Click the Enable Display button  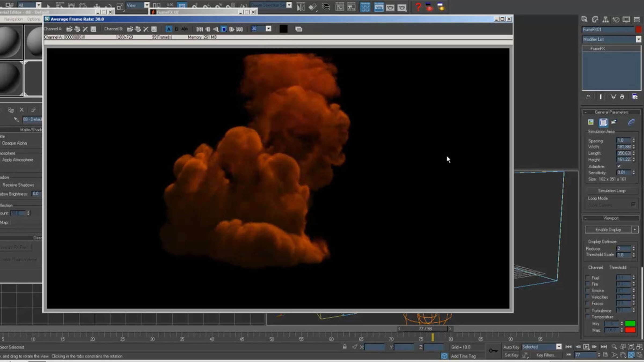pyautogui.click(x=608, y=230)
